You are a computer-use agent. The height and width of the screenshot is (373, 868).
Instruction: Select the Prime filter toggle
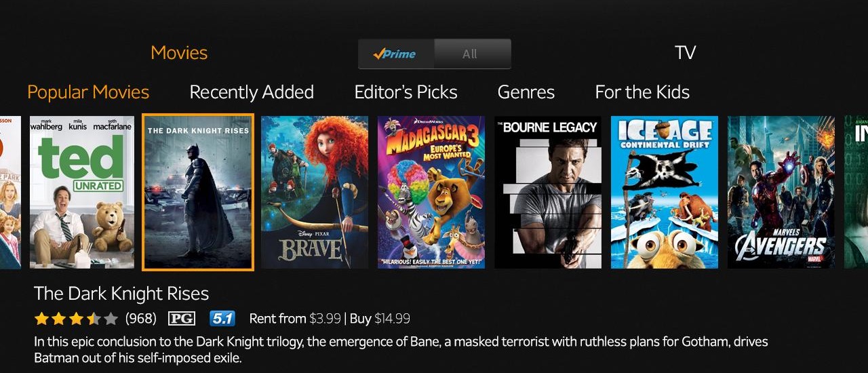pyautogui.click(x=397, y=54)
